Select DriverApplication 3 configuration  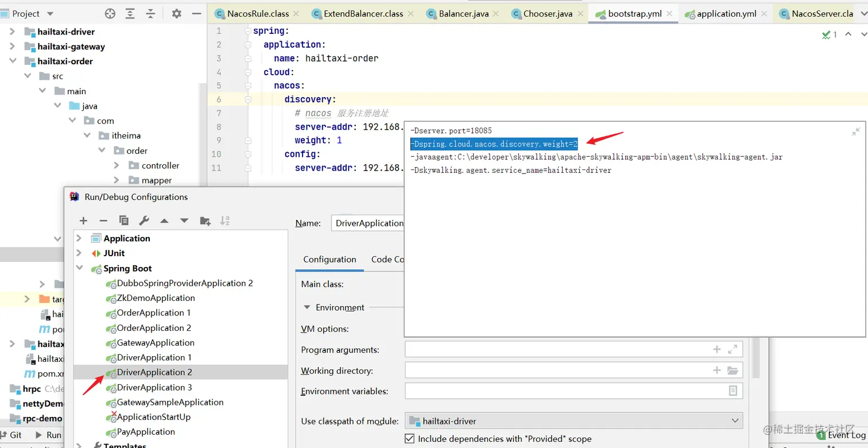pyautogui.click(x=154, y=387)
